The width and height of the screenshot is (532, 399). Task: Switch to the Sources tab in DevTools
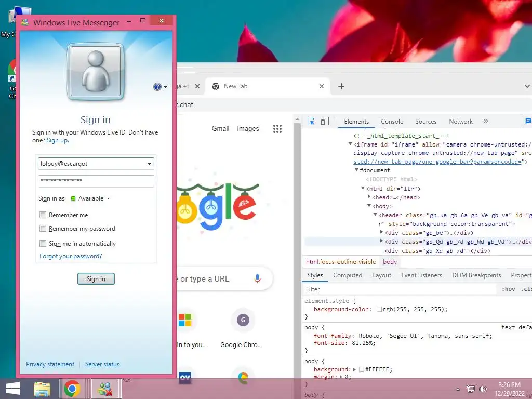coord(426,122)
